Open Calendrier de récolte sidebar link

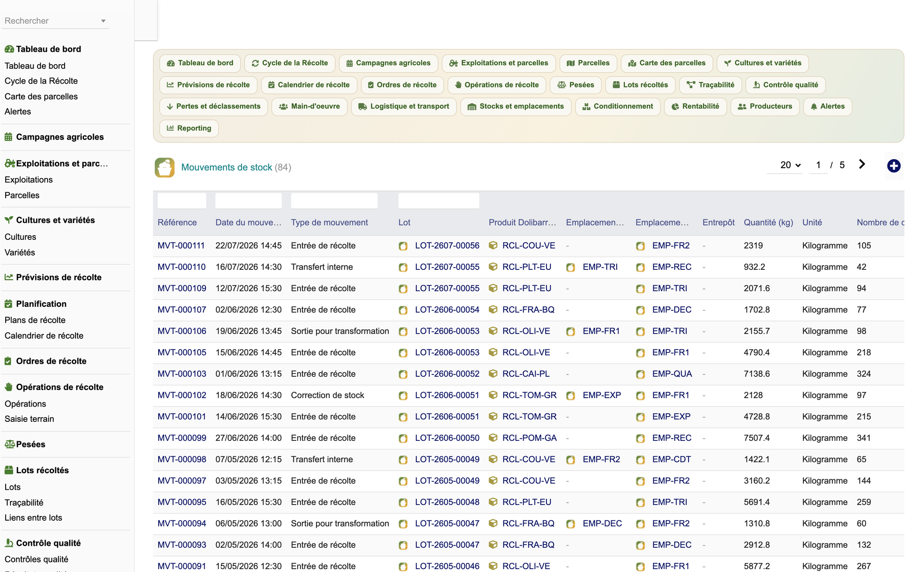pyautogui.click(x=44, y=336)
